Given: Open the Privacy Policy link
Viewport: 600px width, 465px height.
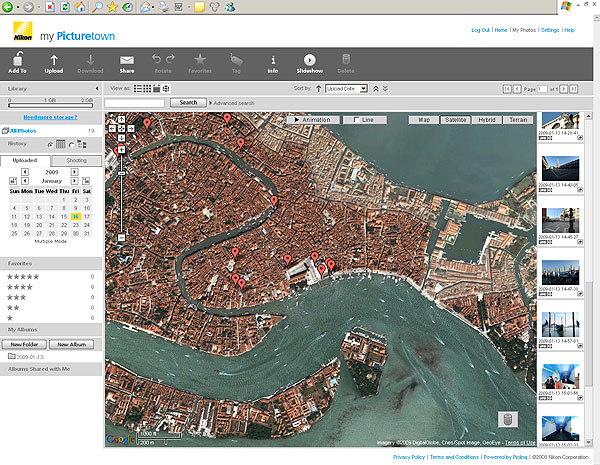Looking at the screenshot, I should [x=409, y=457].
